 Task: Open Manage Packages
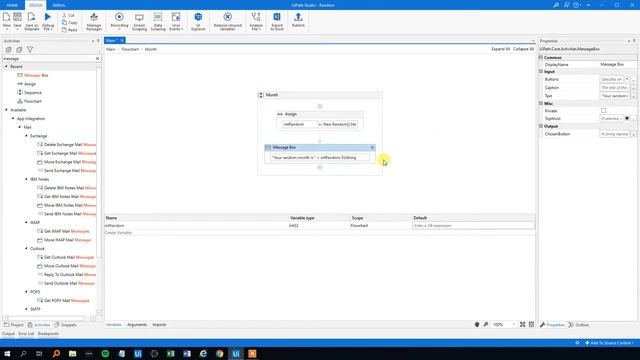[x=94, y=21]
